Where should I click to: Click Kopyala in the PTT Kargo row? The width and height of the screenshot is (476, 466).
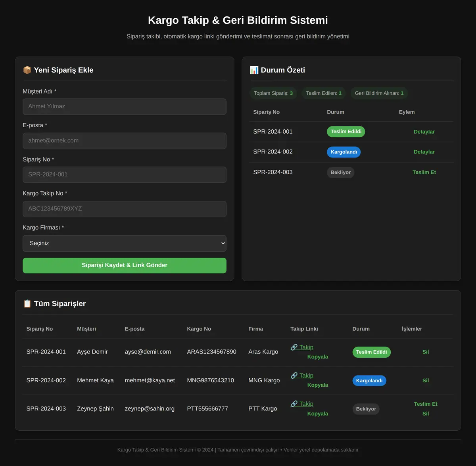click(x=318, y=413)
